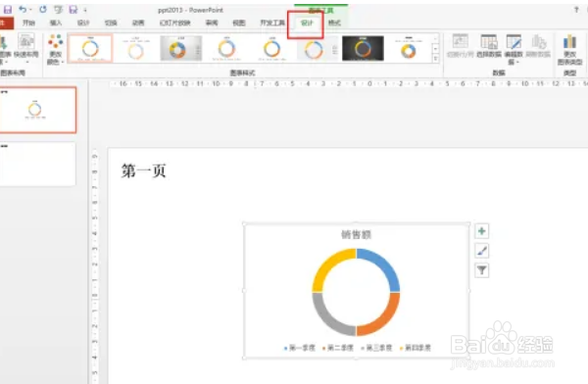Open the 更改颜色 Change Colors palette
Image resolution: width=588 pixels, height=384 pixels.
point(56,49)
